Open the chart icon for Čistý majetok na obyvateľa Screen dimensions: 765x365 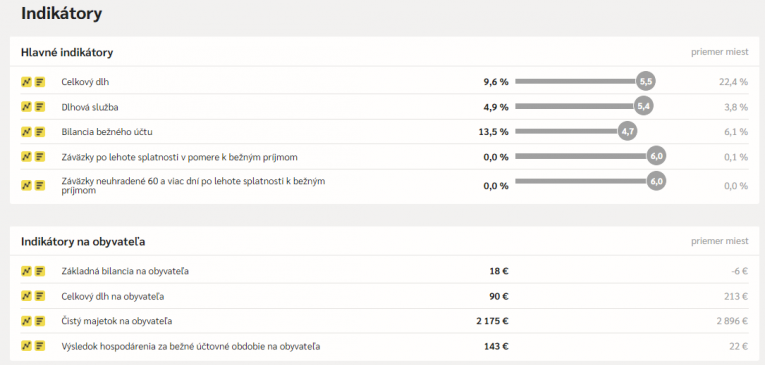[26, 321]
